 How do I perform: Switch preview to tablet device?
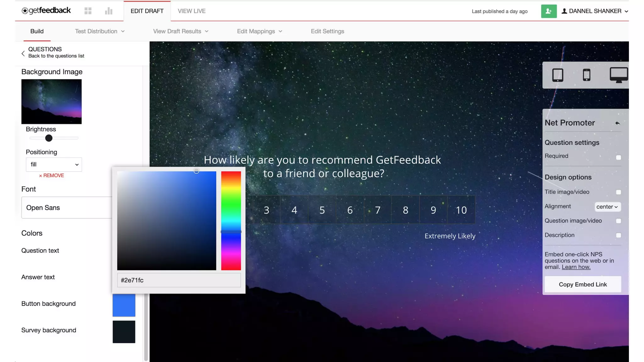click(x=558, y=75)
